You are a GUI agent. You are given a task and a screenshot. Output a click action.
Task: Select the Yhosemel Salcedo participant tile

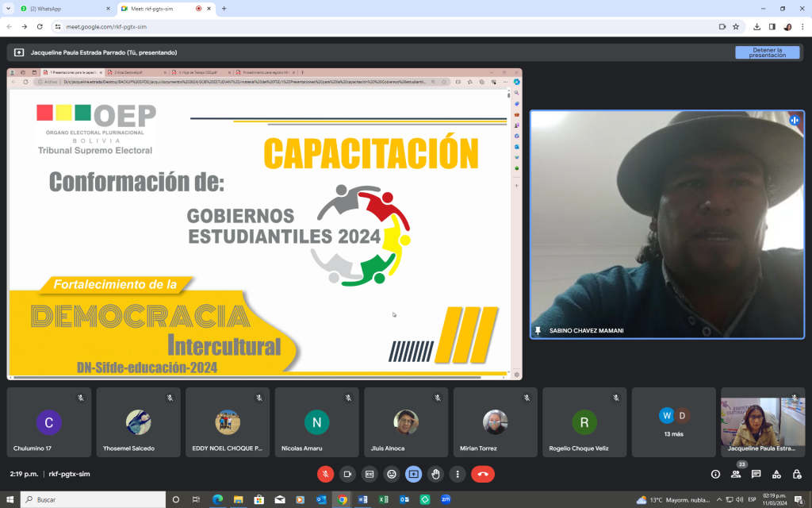pyautogui.click(x=138, y=422)
